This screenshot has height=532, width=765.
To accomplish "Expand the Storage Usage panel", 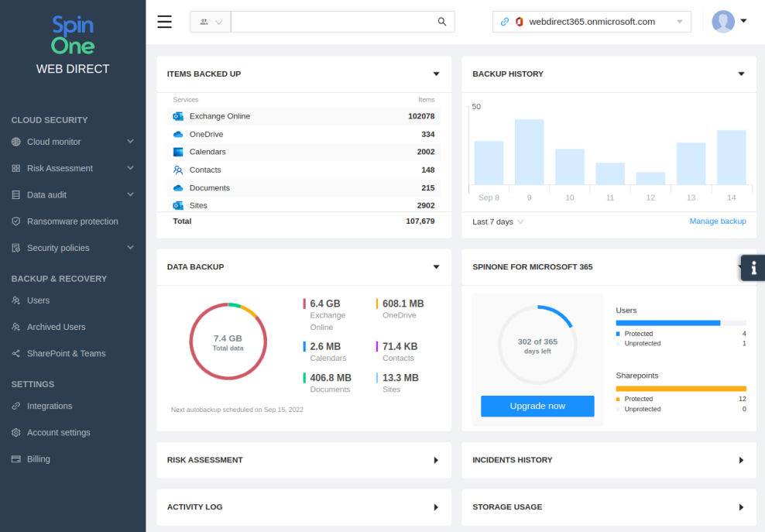I will (741, 507).
